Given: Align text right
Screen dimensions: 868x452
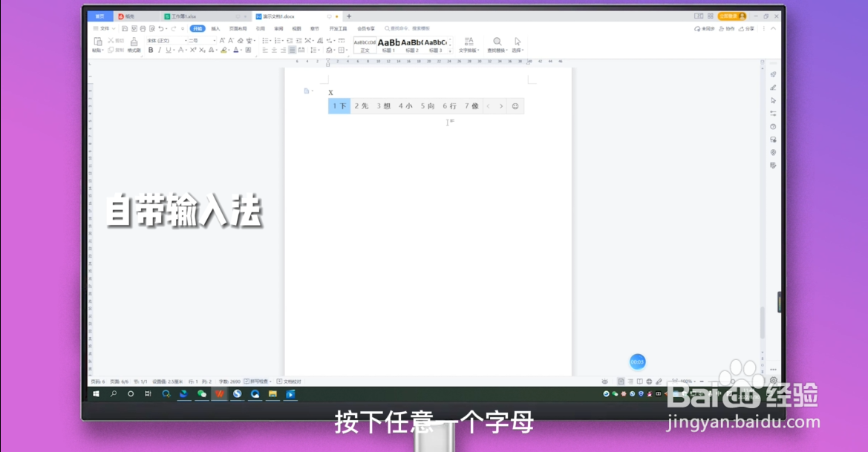Looking at the screenshot, I should tap(283, 50).
